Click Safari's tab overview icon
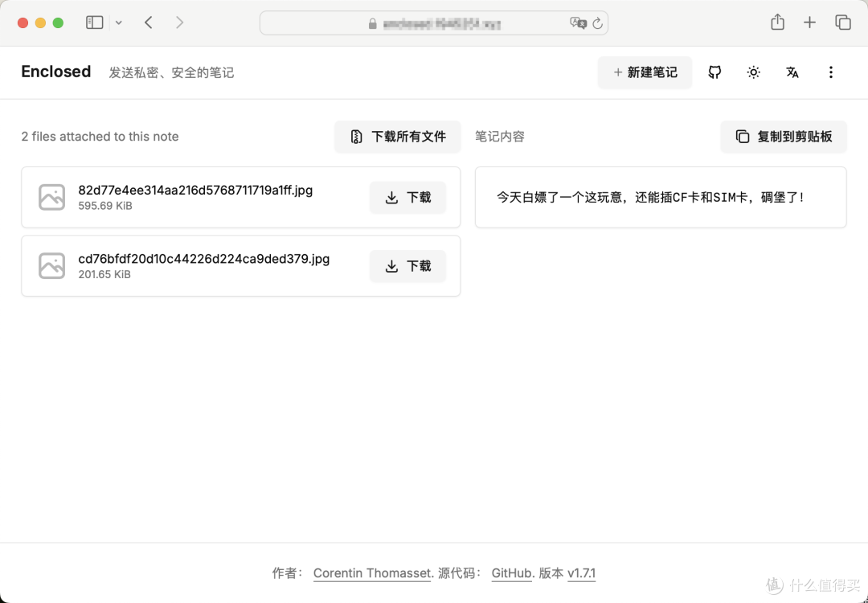Image resolution: width=868 pixels, height=603 pixels. [x=843, y=22]
